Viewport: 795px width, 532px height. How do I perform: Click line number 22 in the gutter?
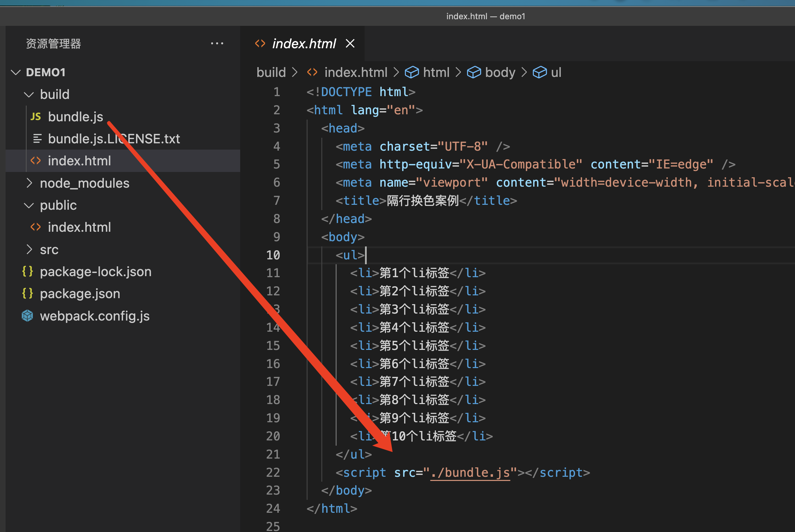pyautogui.click(x=273, y=473)
